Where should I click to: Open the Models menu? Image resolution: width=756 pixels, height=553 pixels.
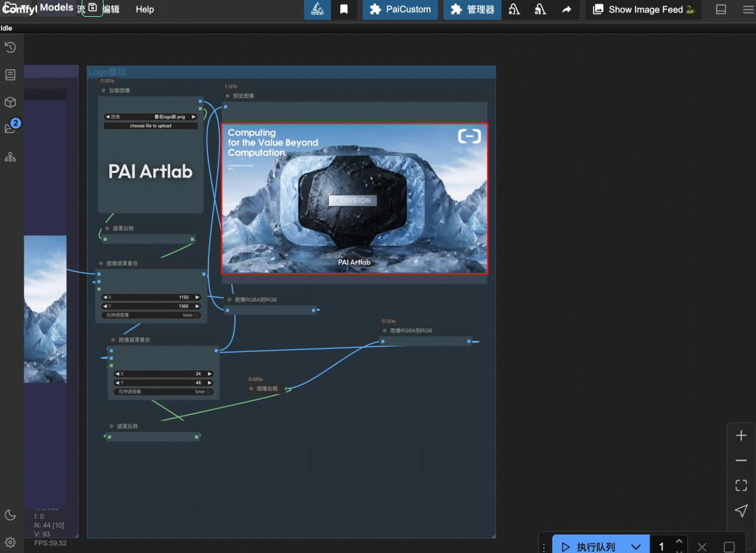57,8
